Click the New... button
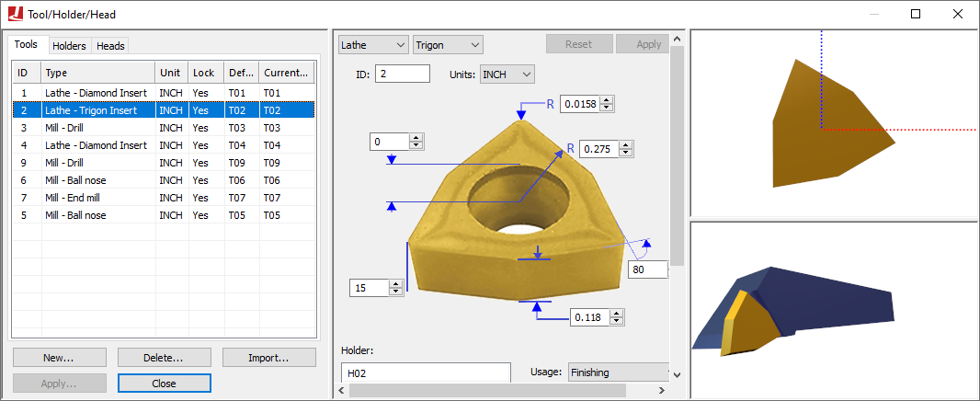This screenshot has width=980, height=401. tap(60, 358)
